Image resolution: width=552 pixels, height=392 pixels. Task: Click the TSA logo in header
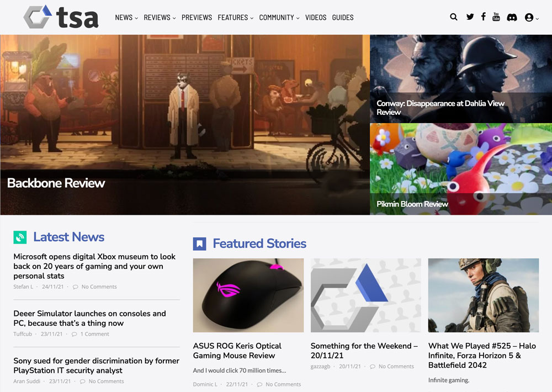(x=61, y=17)
